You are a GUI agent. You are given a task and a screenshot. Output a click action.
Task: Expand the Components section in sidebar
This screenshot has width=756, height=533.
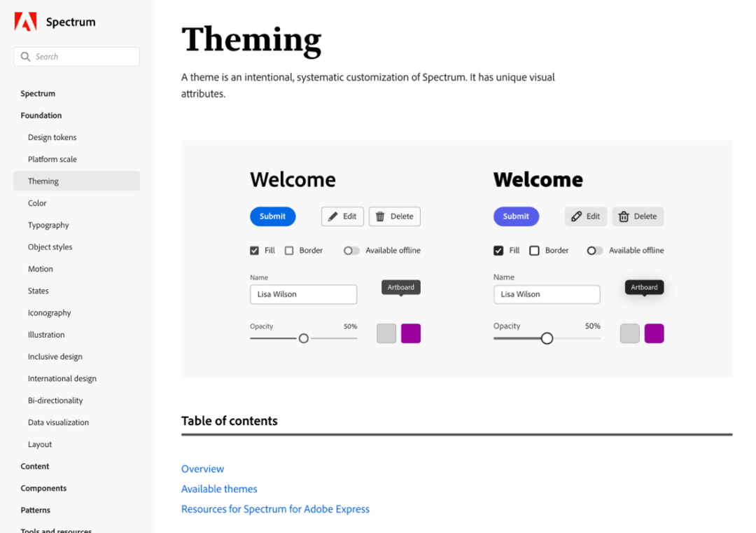(43, 488)
